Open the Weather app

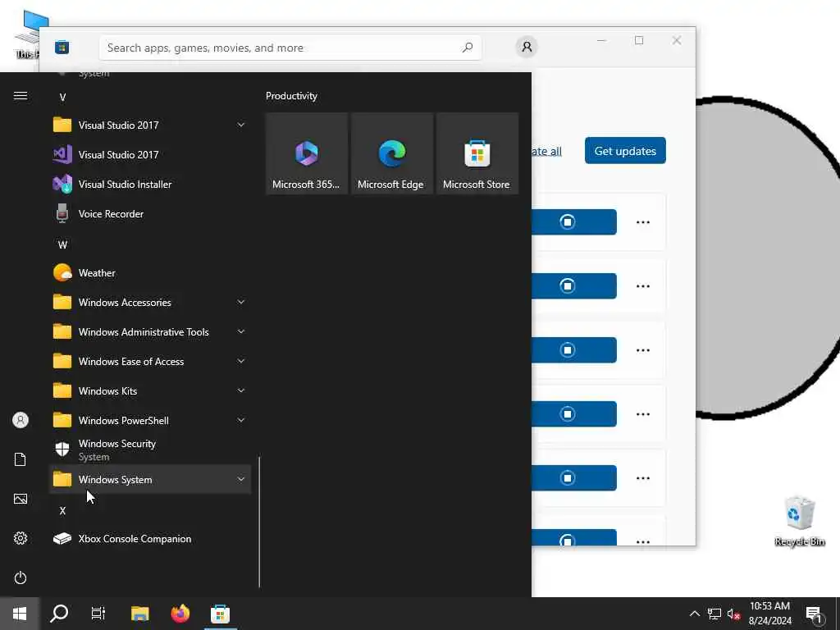[x=151, y=272]
